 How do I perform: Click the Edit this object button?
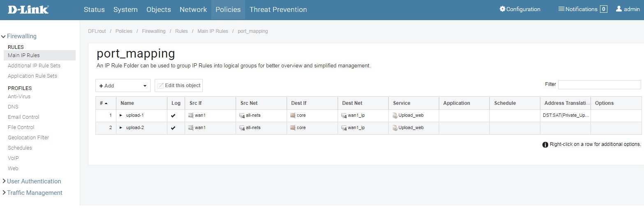pyautogui.click(x=178, y=86)
